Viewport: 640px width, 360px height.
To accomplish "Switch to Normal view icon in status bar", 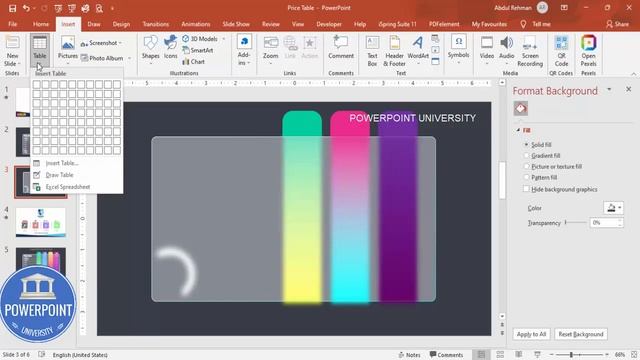I will pyautogui.click(x=482, y=354).
